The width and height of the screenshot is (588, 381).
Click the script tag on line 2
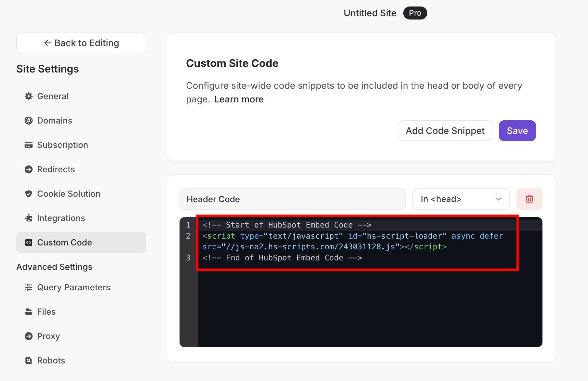coord(353,241)
